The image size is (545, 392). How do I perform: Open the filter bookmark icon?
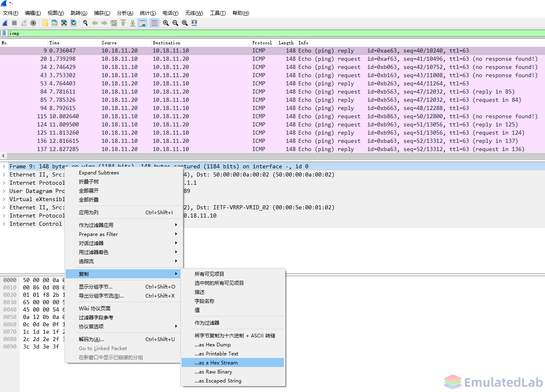(4, 33)
